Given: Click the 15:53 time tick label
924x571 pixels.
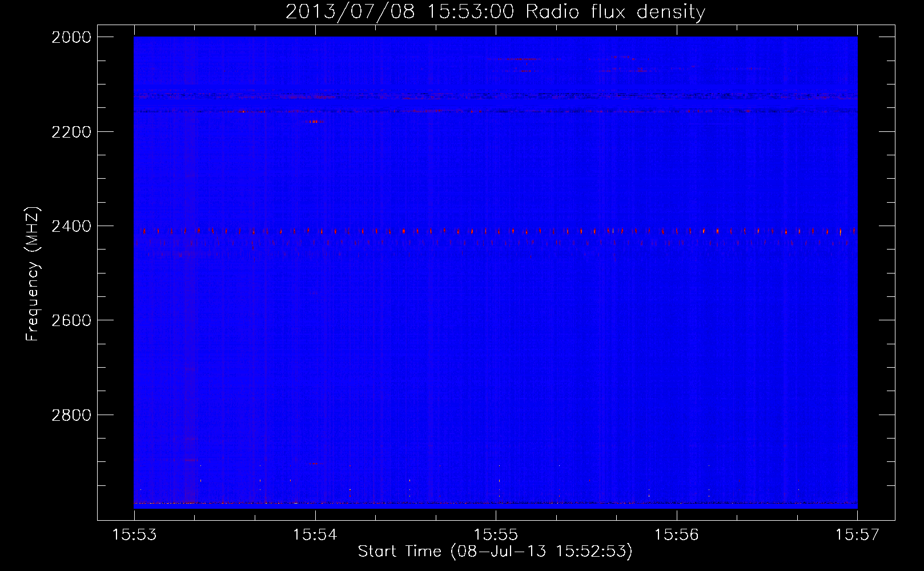Looking at the screenshot, I should 135,534.
